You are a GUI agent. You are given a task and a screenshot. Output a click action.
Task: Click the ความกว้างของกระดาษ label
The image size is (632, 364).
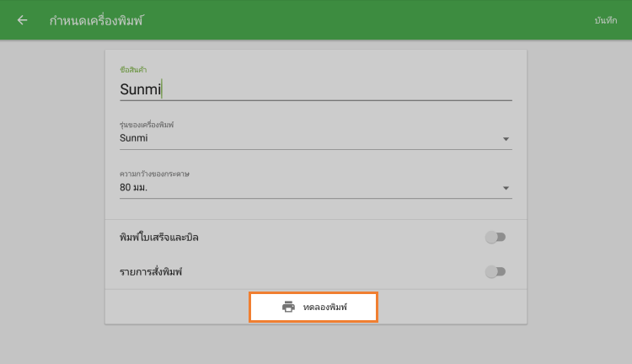pyautogui.click(x=154, y=174)
